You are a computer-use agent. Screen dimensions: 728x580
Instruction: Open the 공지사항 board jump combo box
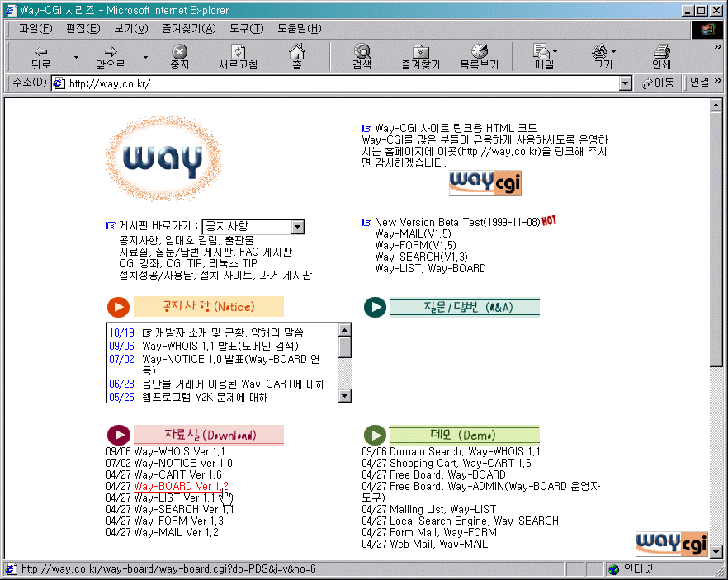coord(253,226)
